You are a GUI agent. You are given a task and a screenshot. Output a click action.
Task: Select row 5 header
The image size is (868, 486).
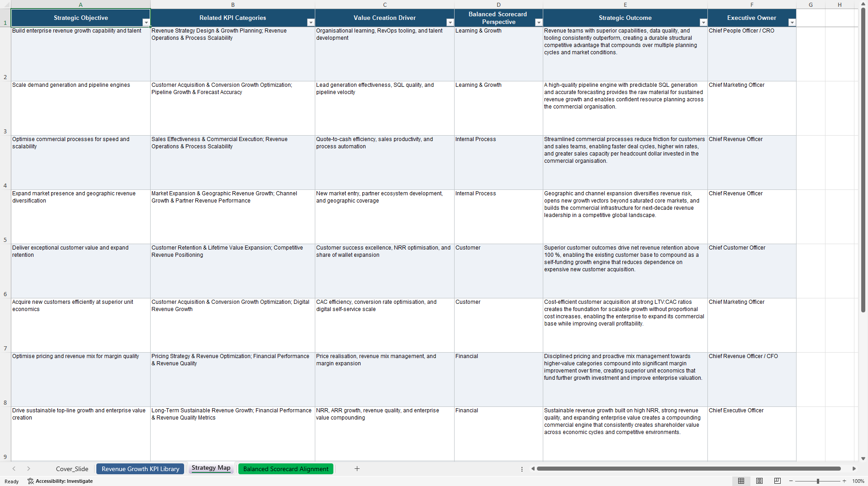[5, 217]
